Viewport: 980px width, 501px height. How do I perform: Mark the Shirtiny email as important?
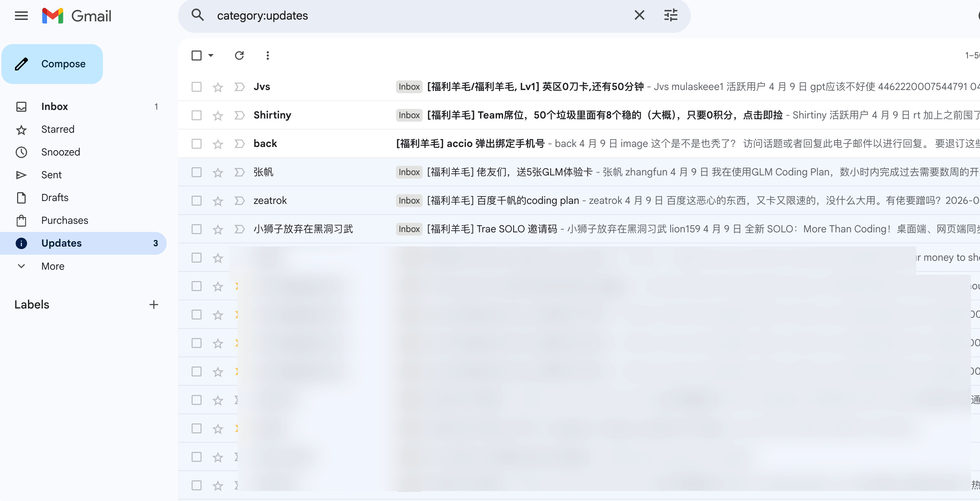click(239, 115)
